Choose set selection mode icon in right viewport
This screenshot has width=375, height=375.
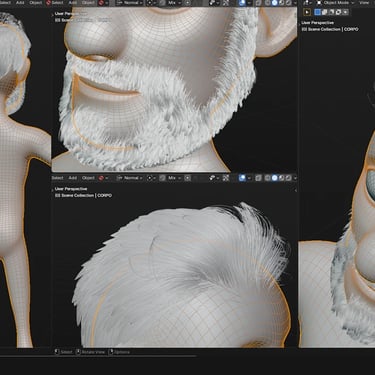pyautogui.click(x=318, y=12)
